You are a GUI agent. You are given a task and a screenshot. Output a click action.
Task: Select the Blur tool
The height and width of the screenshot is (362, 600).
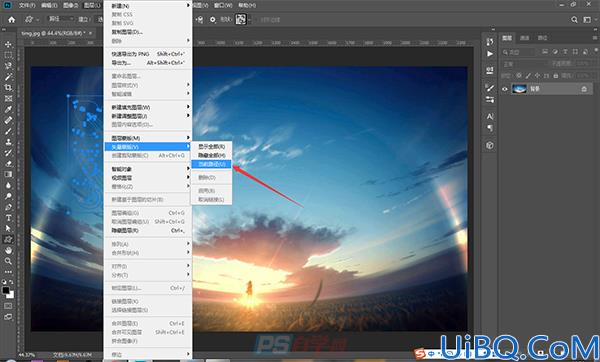point(8,185)
